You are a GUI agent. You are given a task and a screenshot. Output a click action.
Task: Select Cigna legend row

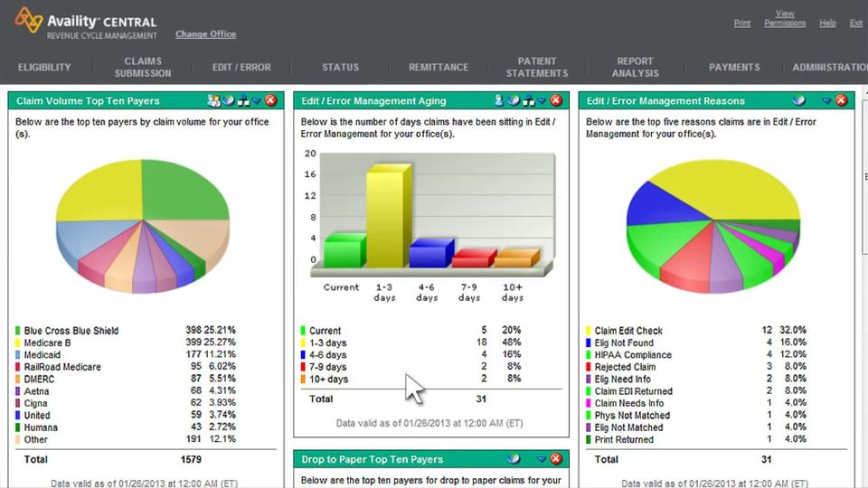point(126,403)
